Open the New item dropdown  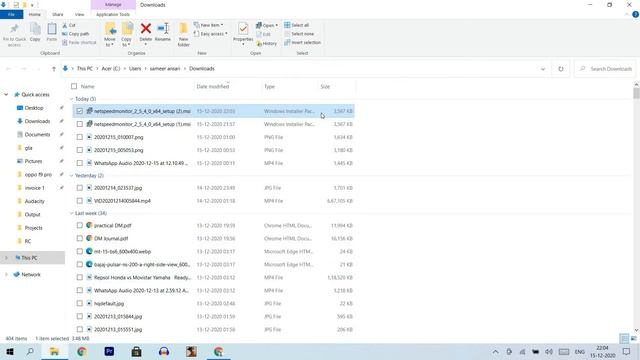209,25
